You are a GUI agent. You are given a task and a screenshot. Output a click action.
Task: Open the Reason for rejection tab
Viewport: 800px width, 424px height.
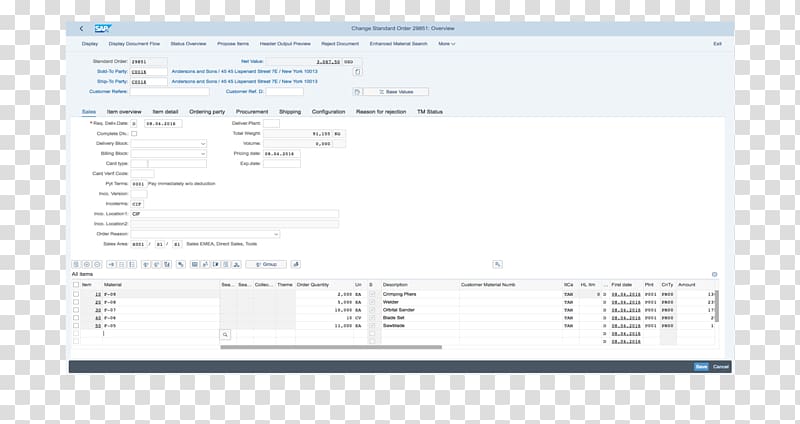tap(381, 112)
